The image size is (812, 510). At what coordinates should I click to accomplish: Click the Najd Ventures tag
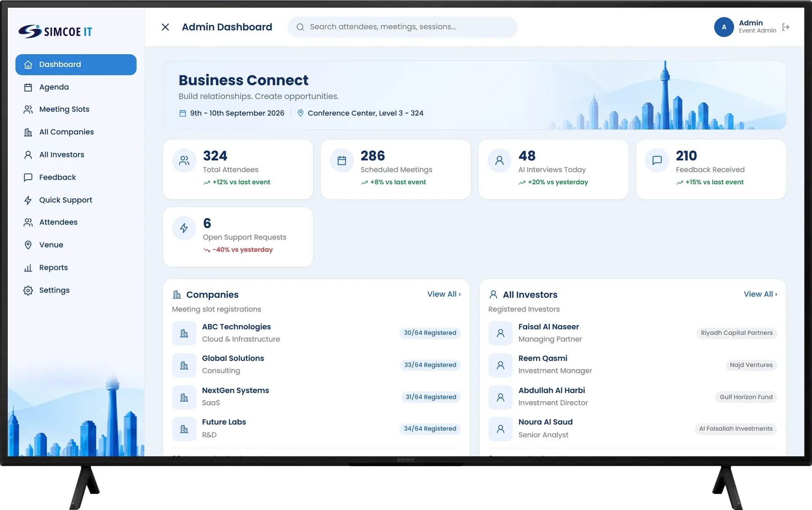click(751, 365)
